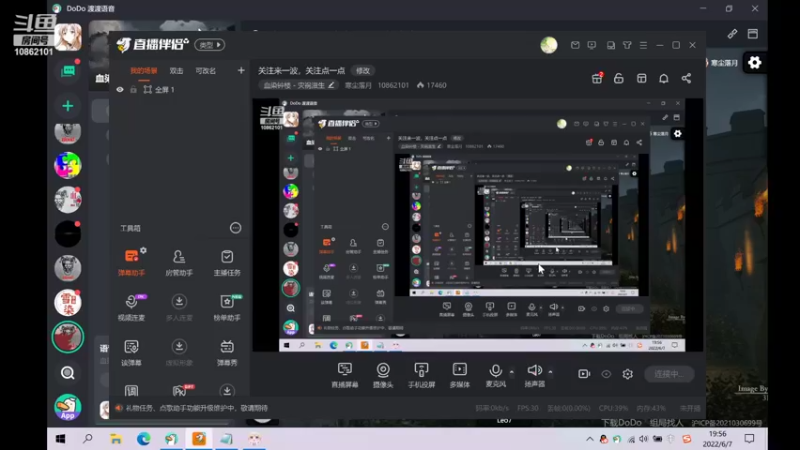The height and width of the screenshot is (450, 800).
Task: Click the 连接中 start streaming button
Action: coord(669,374)
